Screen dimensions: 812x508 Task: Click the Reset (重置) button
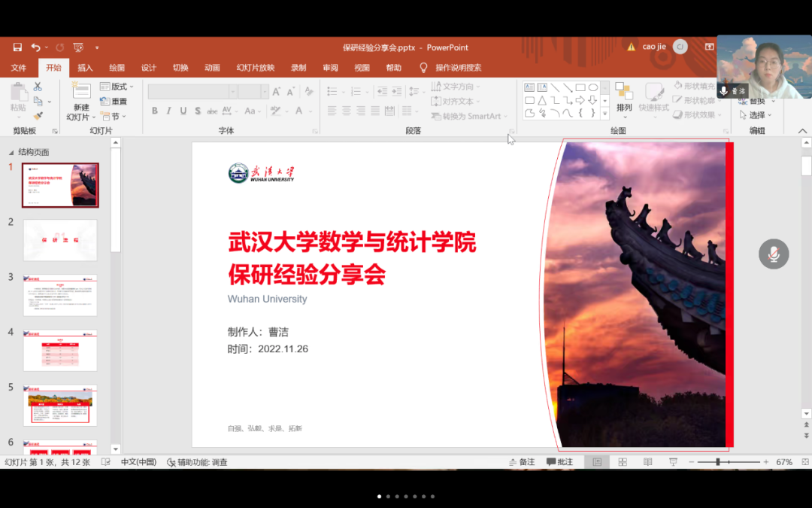coord(114,102)
